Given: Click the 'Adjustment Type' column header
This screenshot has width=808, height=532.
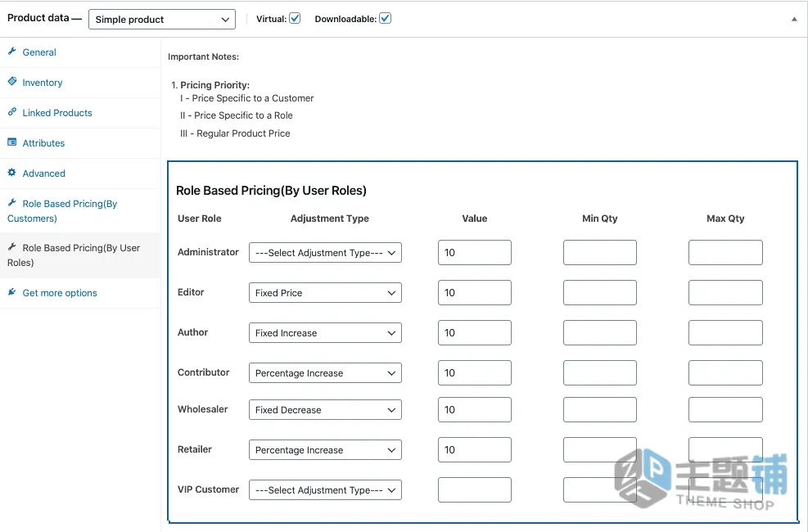Looking at the screenshot, I should [x=330, y=219].
